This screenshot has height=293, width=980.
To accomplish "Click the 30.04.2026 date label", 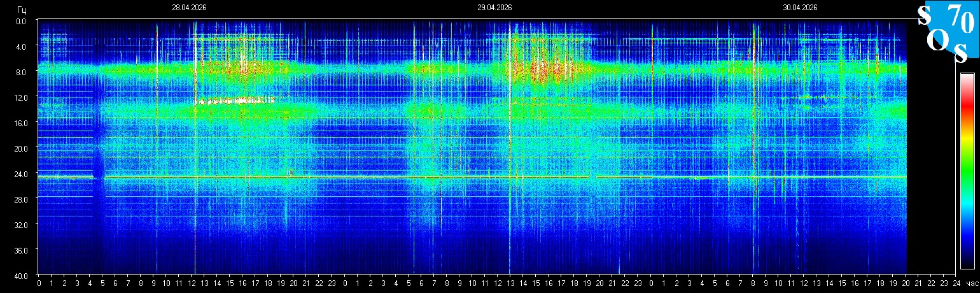I will click(800, 8).
